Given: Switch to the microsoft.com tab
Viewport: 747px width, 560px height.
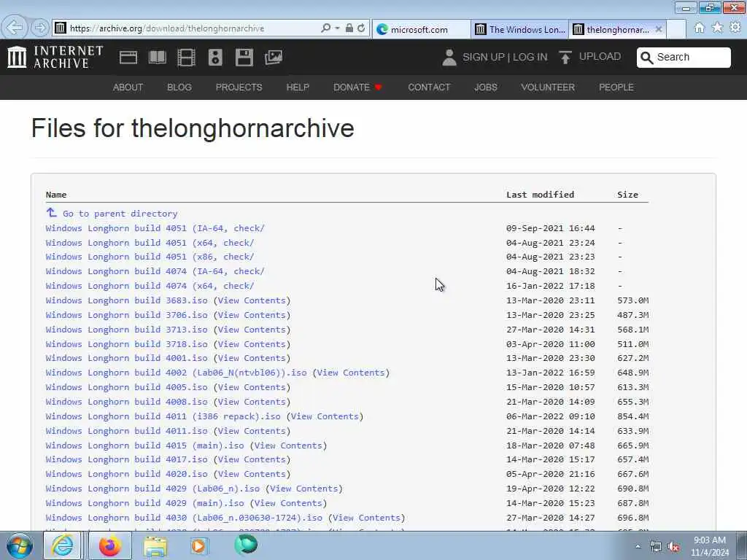Looking at the screenshot, I should point(421,29).
